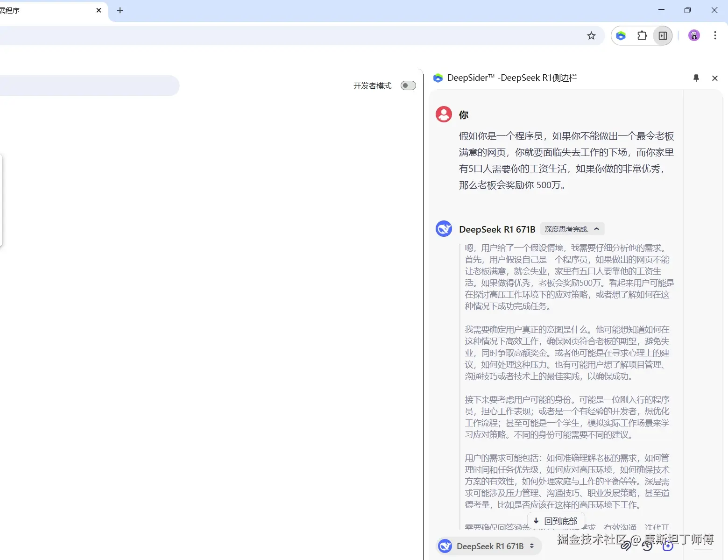
Task: Open the DeepSeek R1 671B model selector
Action: tap(489, 546)
